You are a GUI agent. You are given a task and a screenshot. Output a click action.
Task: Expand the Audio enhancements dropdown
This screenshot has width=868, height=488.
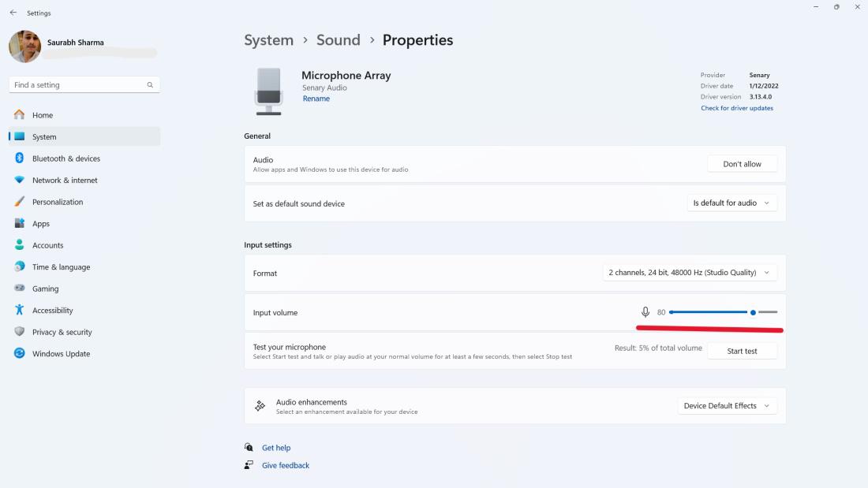coord(727,406)
